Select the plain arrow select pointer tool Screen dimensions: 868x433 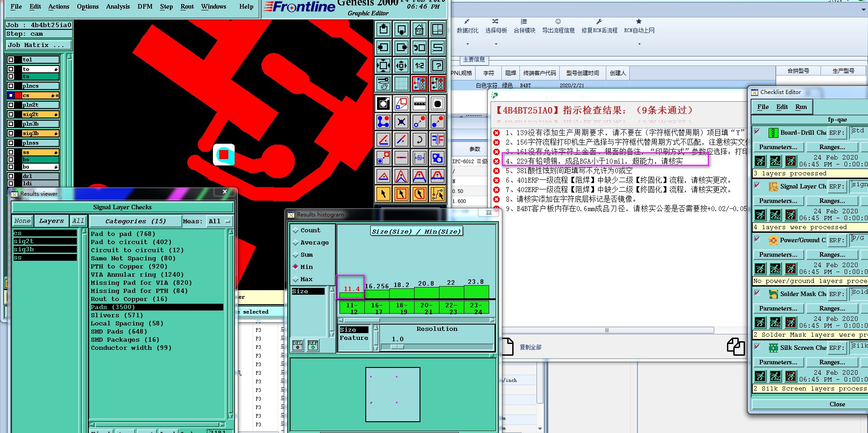383,194
